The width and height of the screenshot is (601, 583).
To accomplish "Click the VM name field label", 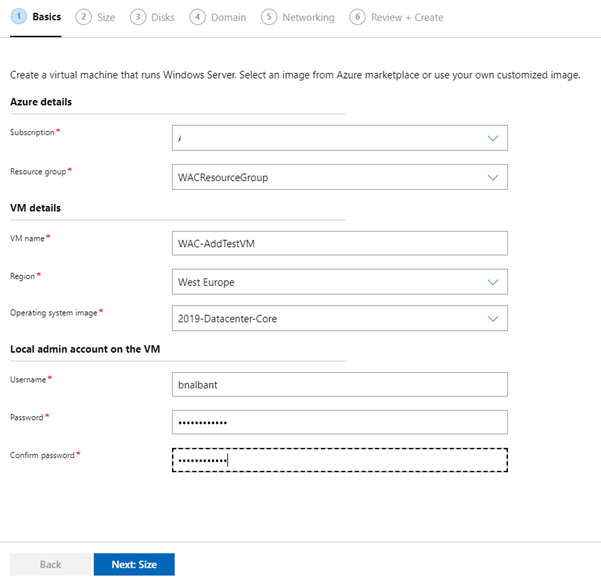I will tap(27, 238).
